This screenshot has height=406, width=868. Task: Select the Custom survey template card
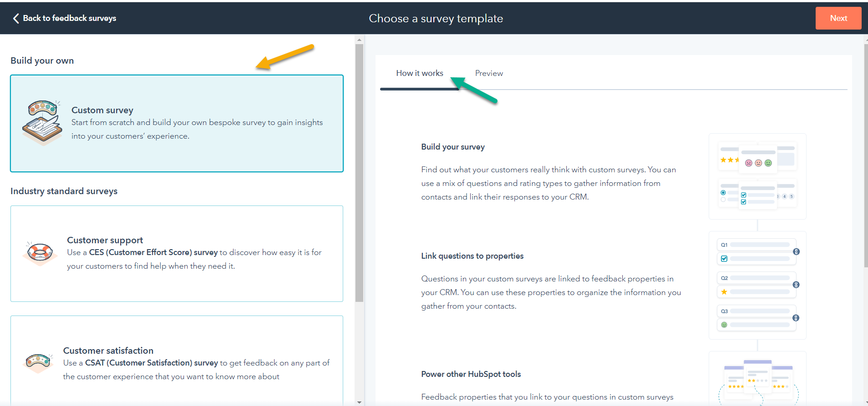[x=177, y=124]
